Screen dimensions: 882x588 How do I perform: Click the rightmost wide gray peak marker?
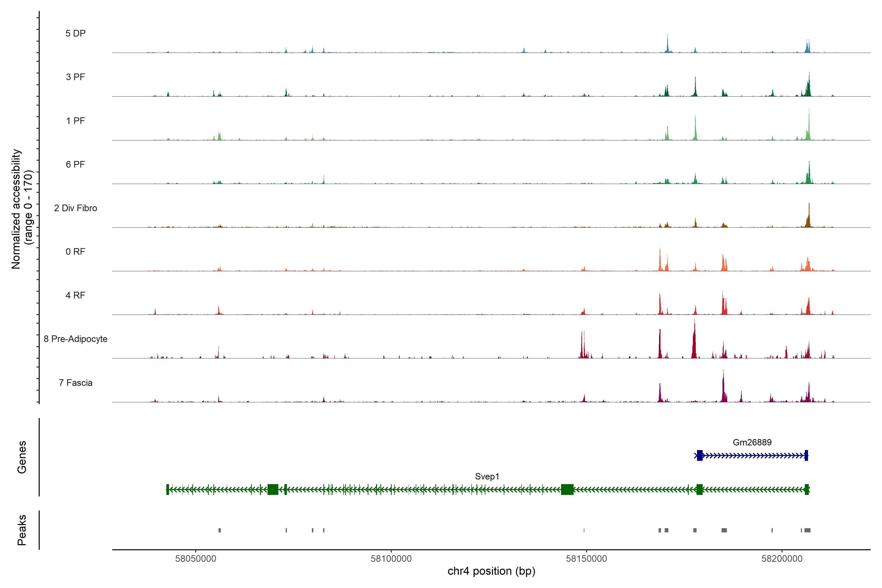pyautogui.click(x=807, y=530)
